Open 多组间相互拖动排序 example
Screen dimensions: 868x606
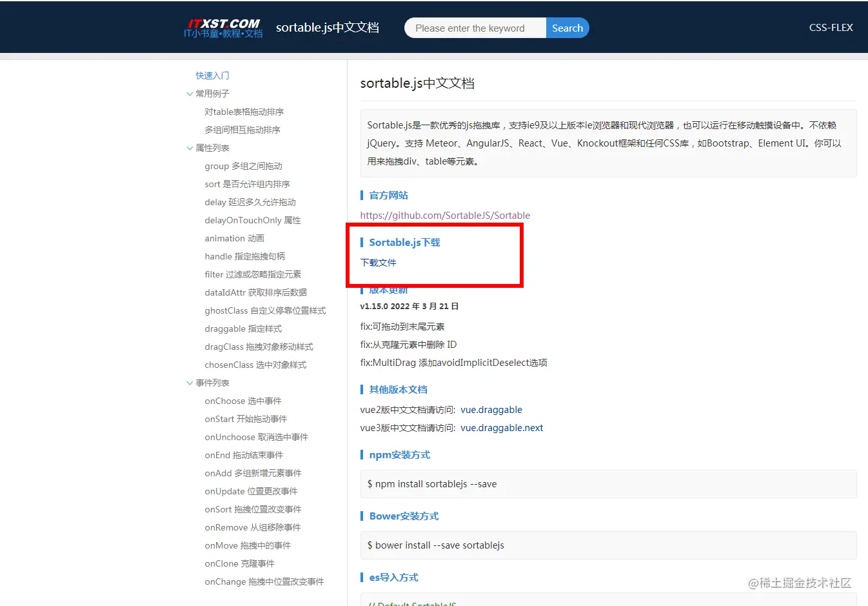click(x=242, y=130)
